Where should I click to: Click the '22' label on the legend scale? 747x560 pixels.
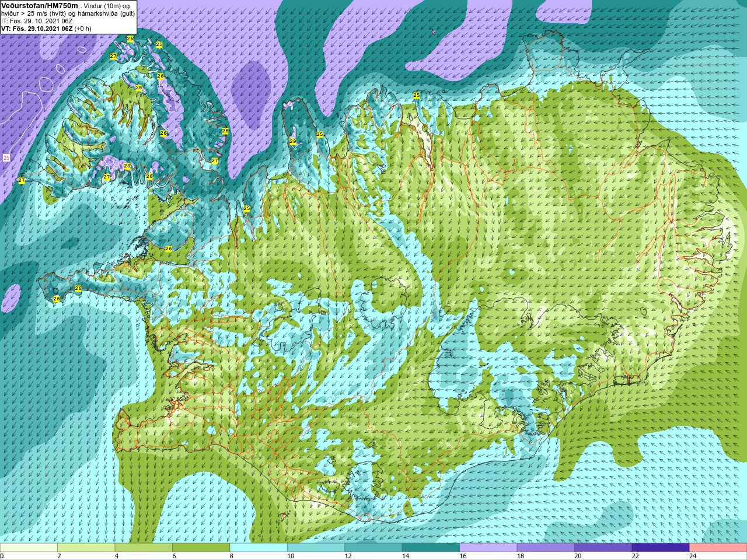[636, 556]
